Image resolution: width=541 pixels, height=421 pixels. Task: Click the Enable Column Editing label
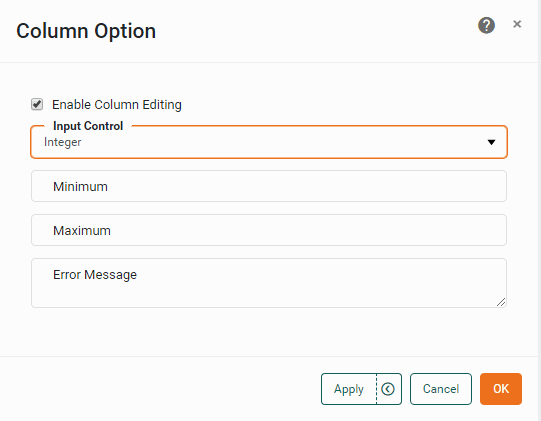117,105
